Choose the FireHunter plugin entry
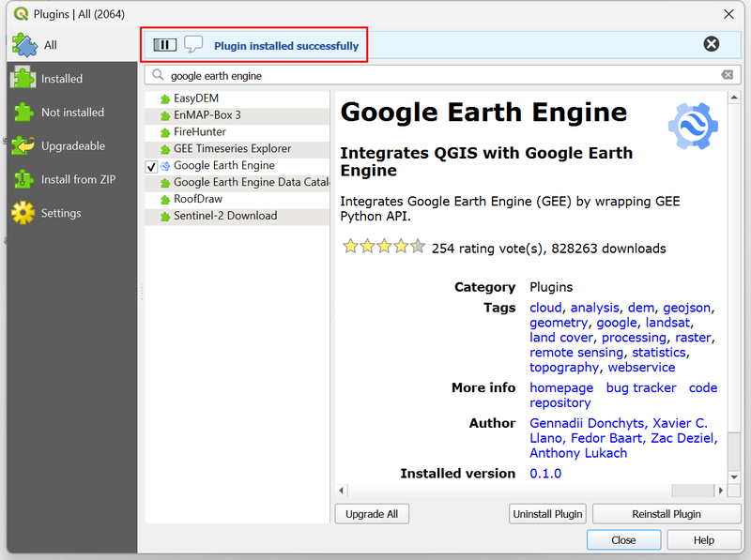The height and width of the screenshot is (560, 751). (238, 132)
